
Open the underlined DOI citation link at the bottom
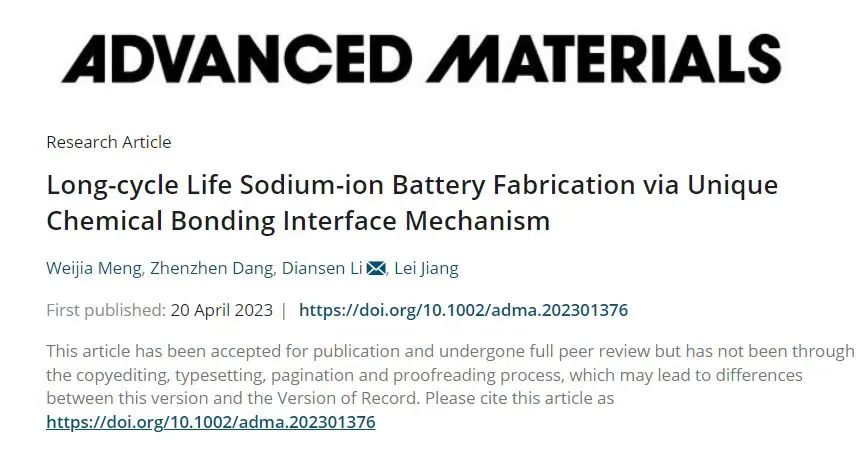point(211,422)
